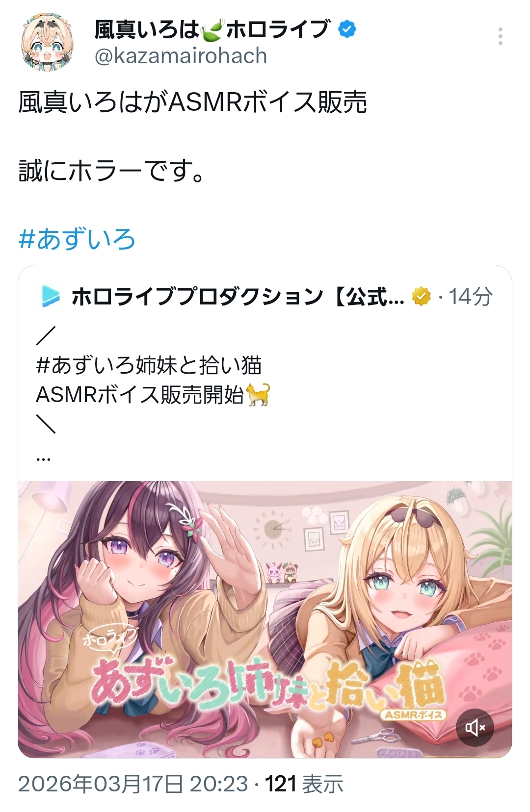Open the ホロライブプロダクション【公式 account name

point(238,296)
